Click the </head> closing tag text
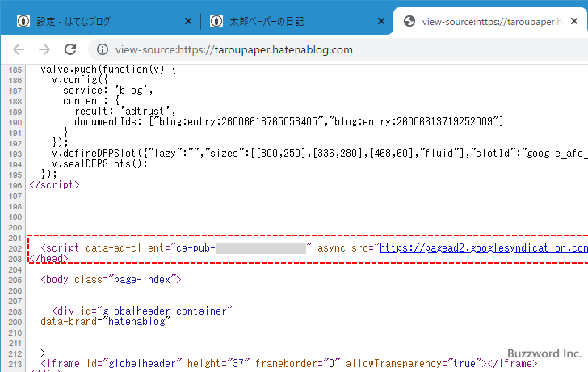Screen dimensions: 588x372 point(48,259)
